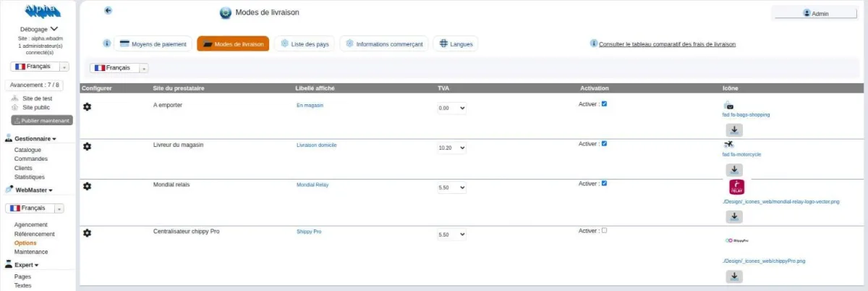Go back with the top arrow icon
868x291 pixels.
click(x=109, y=10)
